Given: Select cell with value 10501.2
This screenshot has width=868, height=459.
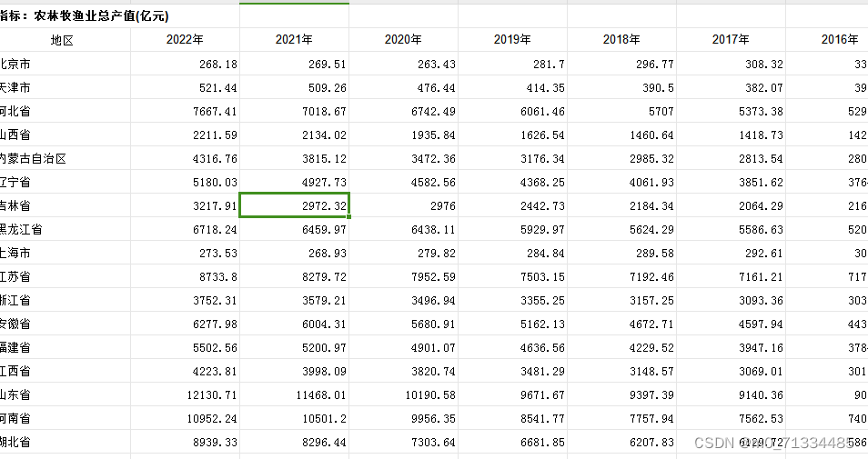Looking at the screenshot, I should click(294, 419).
